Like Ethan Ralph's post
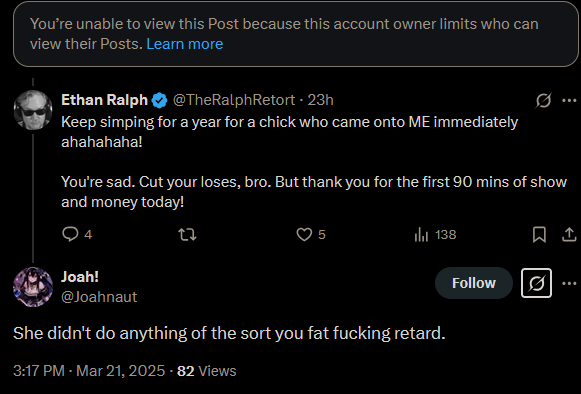This screenshot has width=581, height=394. tap(311, 235)
